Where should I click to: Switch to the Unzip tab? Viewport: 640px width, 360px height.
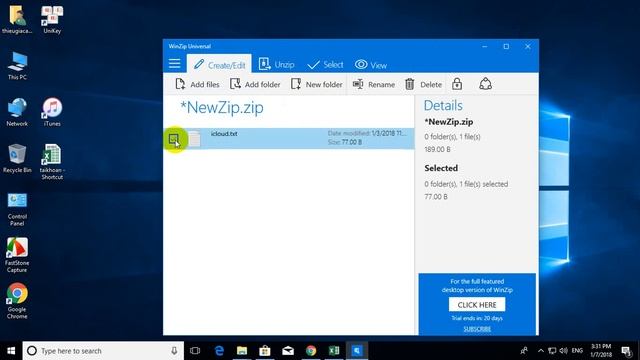pos(277,64)
